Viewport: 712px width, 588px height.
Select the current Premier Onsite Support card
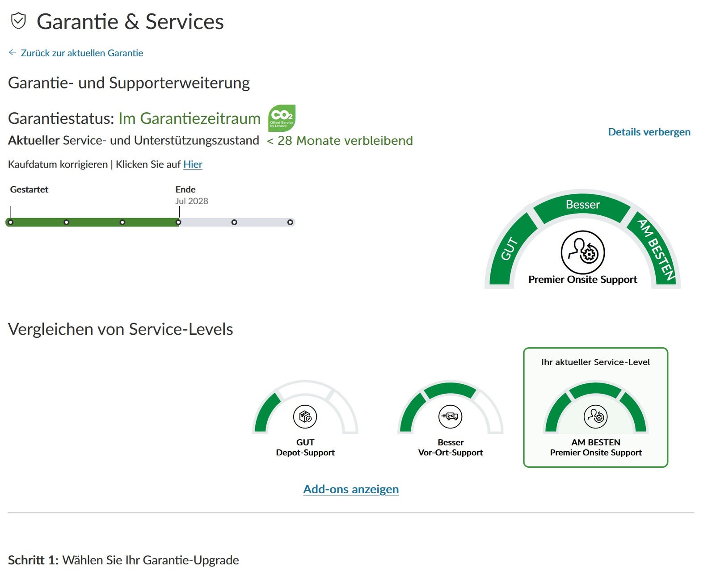point(595,447)
